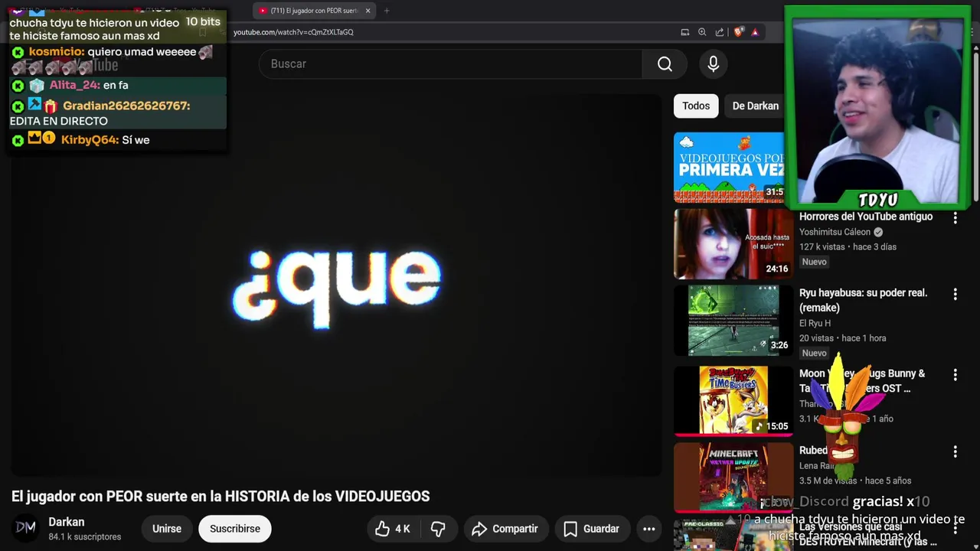Select the De Darkan filter chip
This screenshot has height=551, width=980.
(755, 106)
